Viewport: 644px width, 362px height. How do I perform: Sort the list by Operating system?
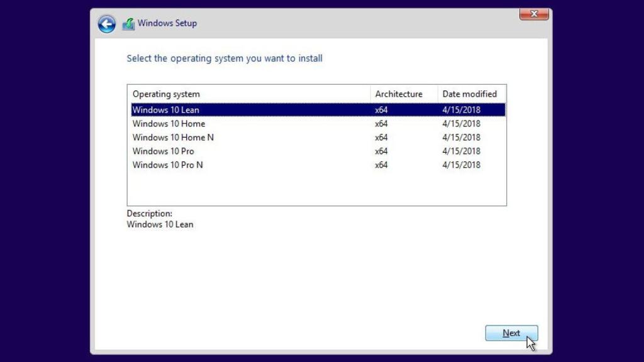(x=166, y=94)
